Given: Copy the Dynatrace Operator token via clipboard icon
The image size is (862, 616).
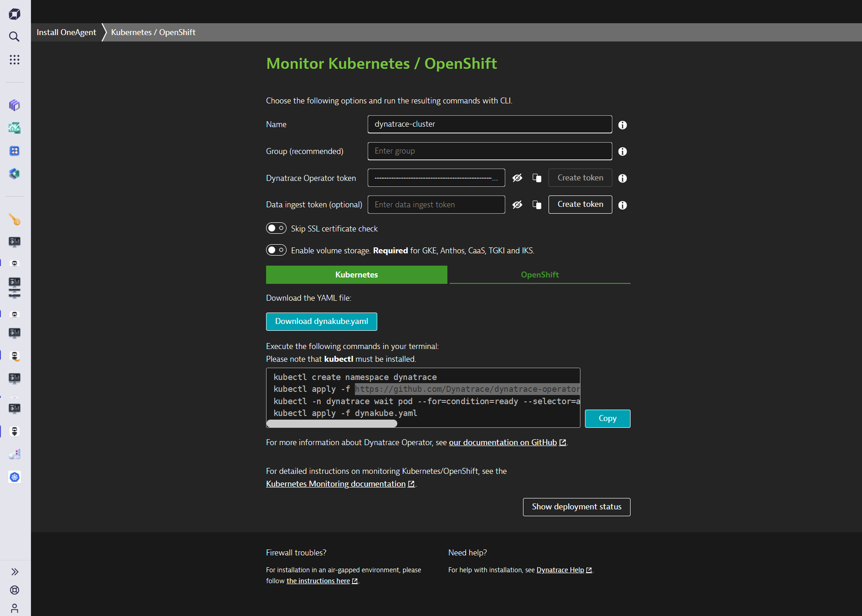Looking at the screenshot, I should [537, 178].
